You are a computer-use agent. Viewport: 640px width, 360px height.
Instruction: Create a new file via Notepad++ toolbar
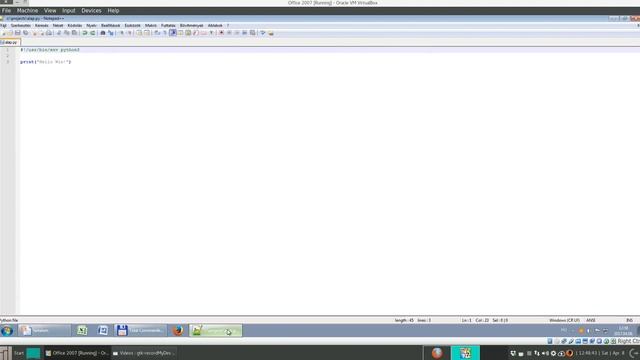point(4,33)
